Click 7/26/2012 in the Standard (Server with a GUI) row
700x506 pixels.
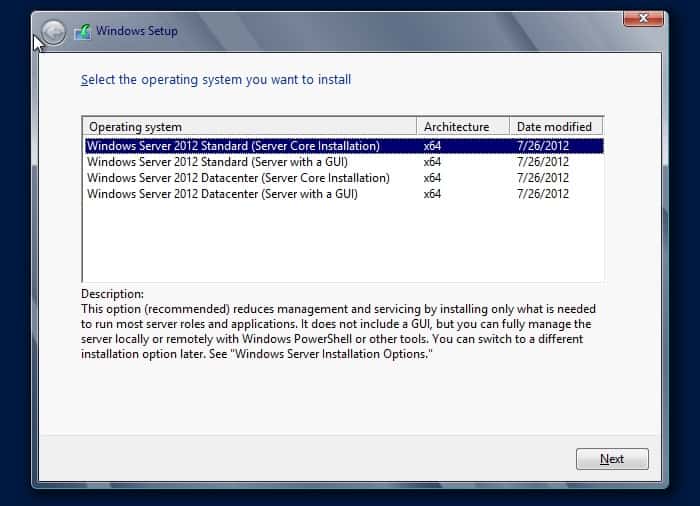point(543,162)
